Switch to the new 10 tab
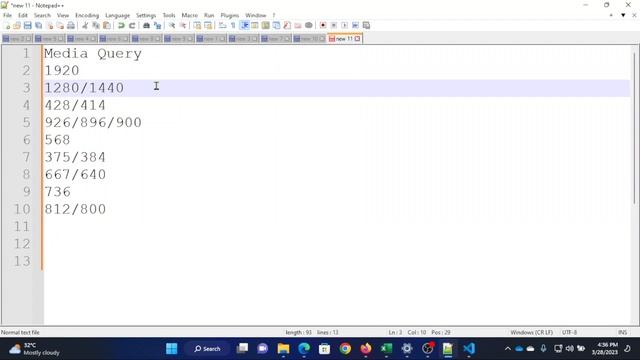 [309, 39]
